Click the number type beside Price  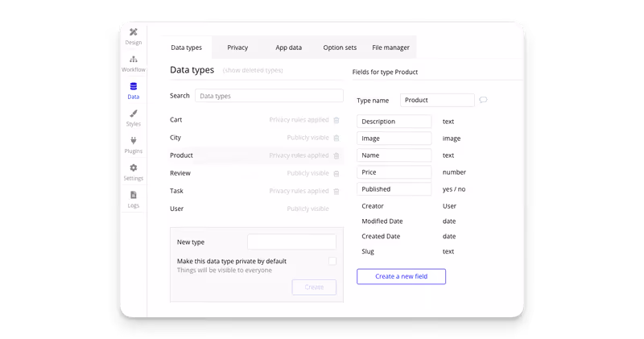[454, 172]
